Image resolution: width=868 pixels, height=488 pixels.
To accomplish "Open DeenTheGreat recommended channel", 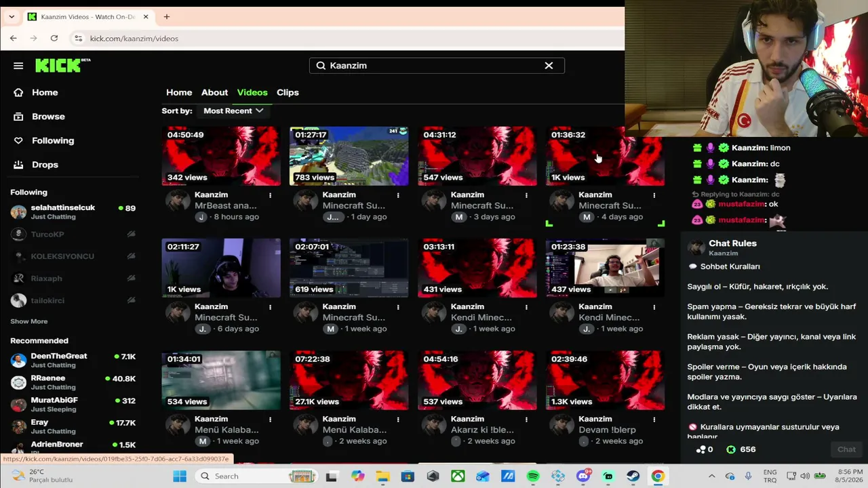I will [x=73, y=361].
